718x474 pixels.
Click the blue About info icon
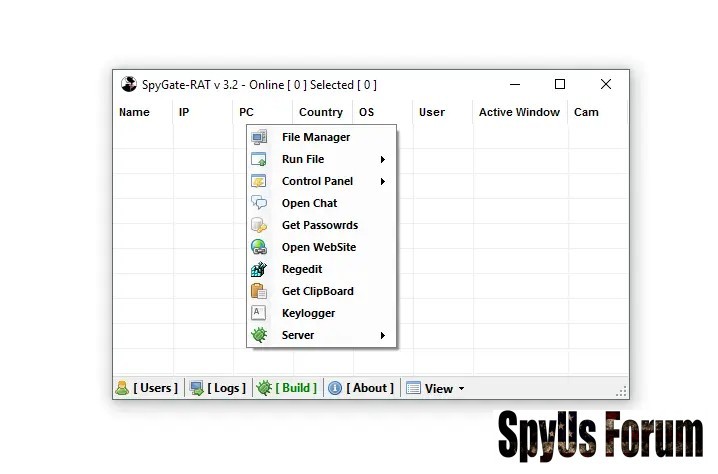coord(335,388)
